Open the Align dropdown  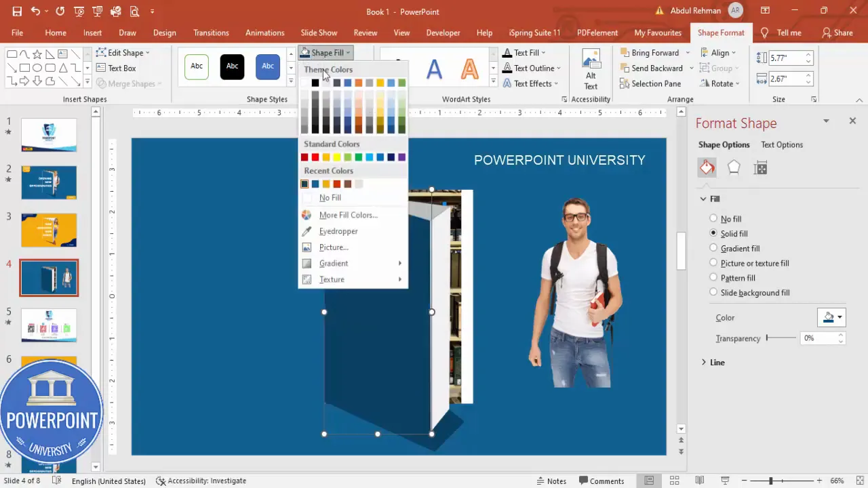(719, 52)
